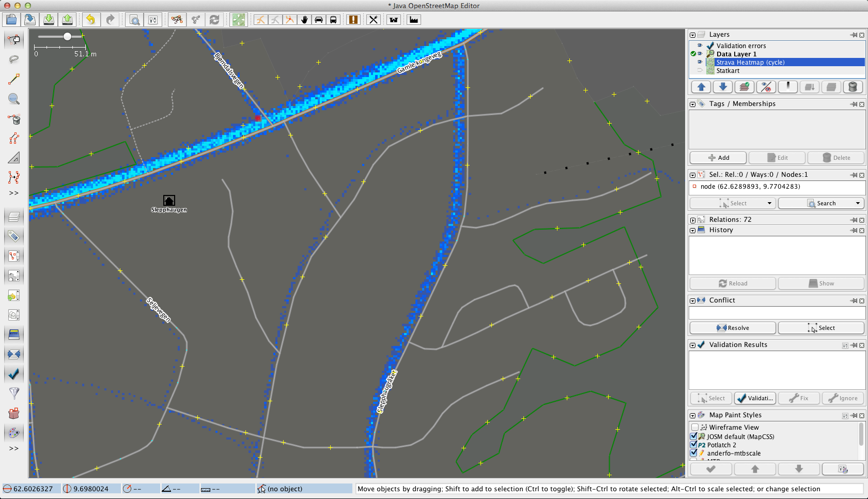The height and width of the screenshot is (499, 868).
Task: Toggle the Conflict panel sidebar button
Action: (x=14, y=354)
